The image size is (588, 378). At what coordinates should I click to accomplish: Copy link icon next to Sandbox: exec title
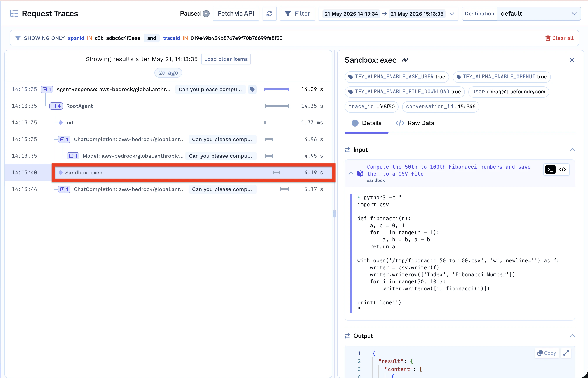pyautogui.click(x=405, y=60)
